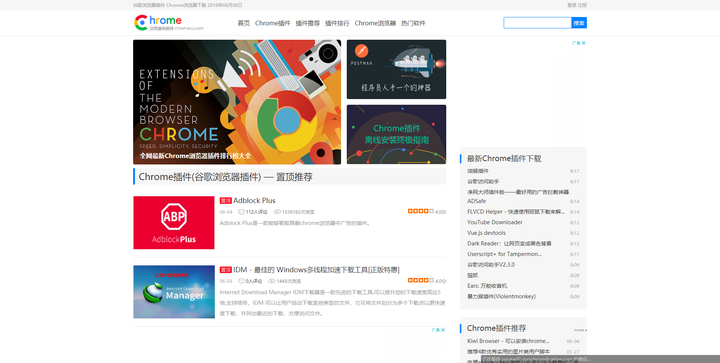Open 'YouTube Downloader' in the latest plugins list

click(x=495, y=222)
